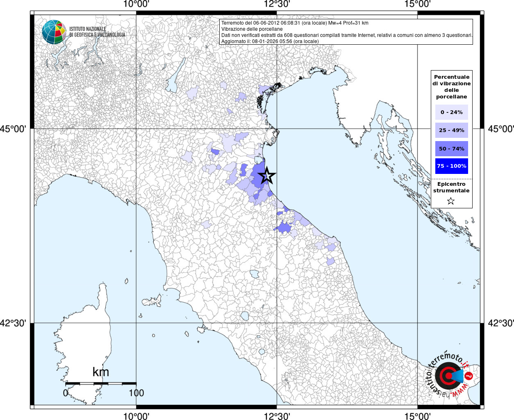This screenshot has height=420, width=514.
Task: Select the 0 - 24% legend swatch
Action: click(451, 112)
